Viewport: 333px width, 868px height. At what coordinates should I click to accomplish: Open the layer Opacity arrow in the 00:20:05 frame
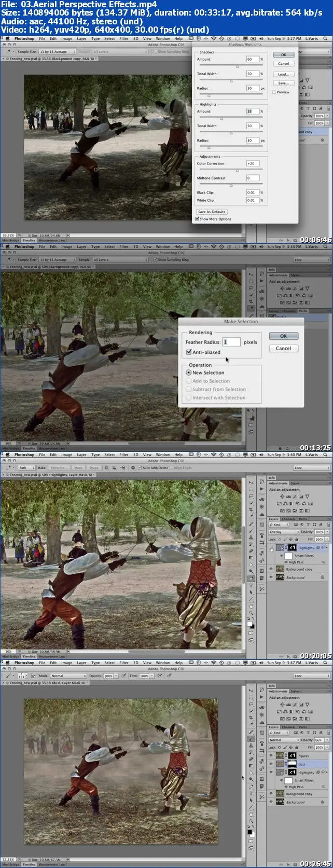point(327,532)
